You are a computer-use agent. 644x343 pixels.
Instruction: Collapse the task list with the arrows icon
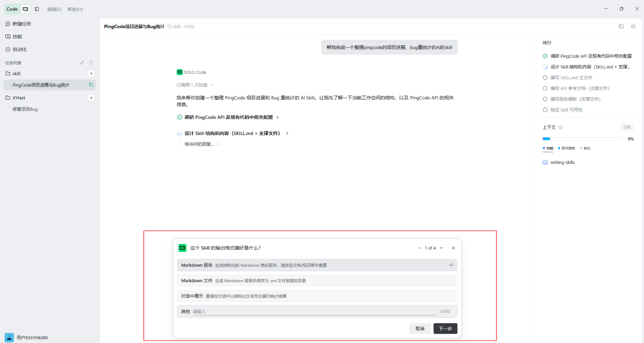[82, 63]
